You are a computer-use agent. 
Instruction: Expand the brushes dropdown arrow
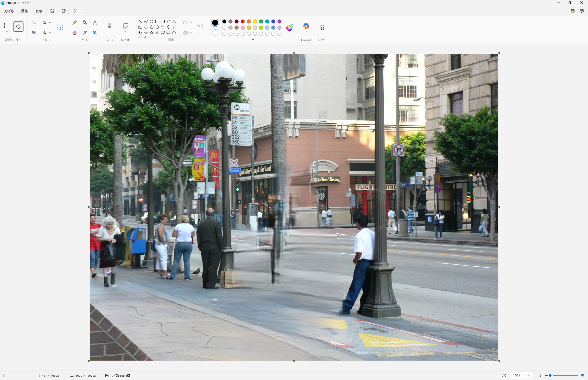(x=109, y=32)
